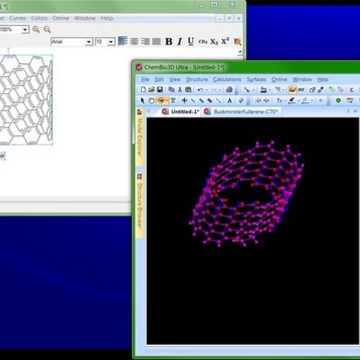Open the font size 10 dropdown
Image resolution: width=360 pixels, height=360 pixels.
[x=111, y=42]
